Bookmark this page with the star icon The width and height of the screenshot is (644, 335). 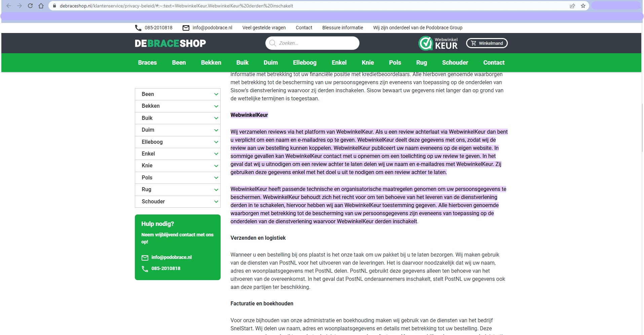583,6
